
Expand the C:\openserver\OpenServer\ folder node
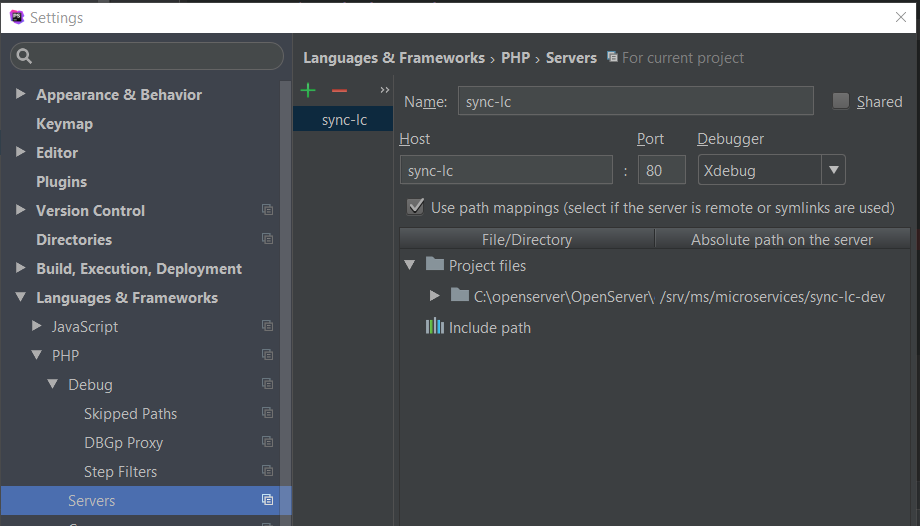click(435, 295)
